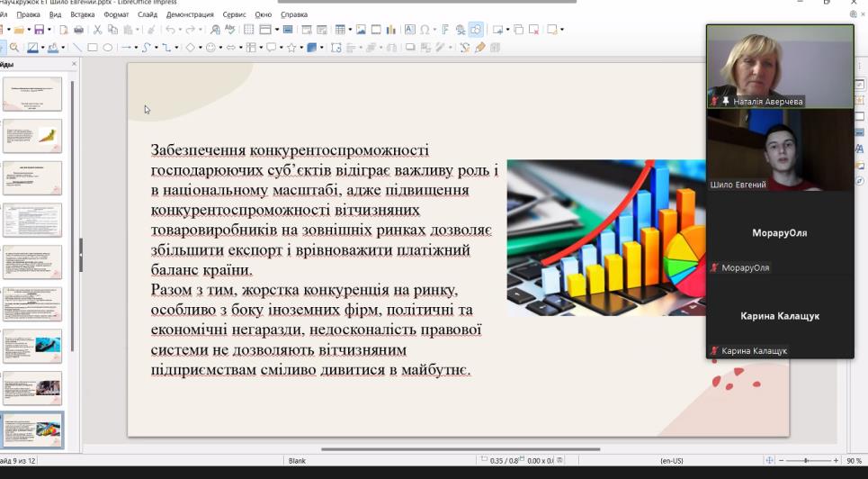Open the Формат menu
Image resolution: width=868 pixels, height=479 pixels.
[116, 14]
